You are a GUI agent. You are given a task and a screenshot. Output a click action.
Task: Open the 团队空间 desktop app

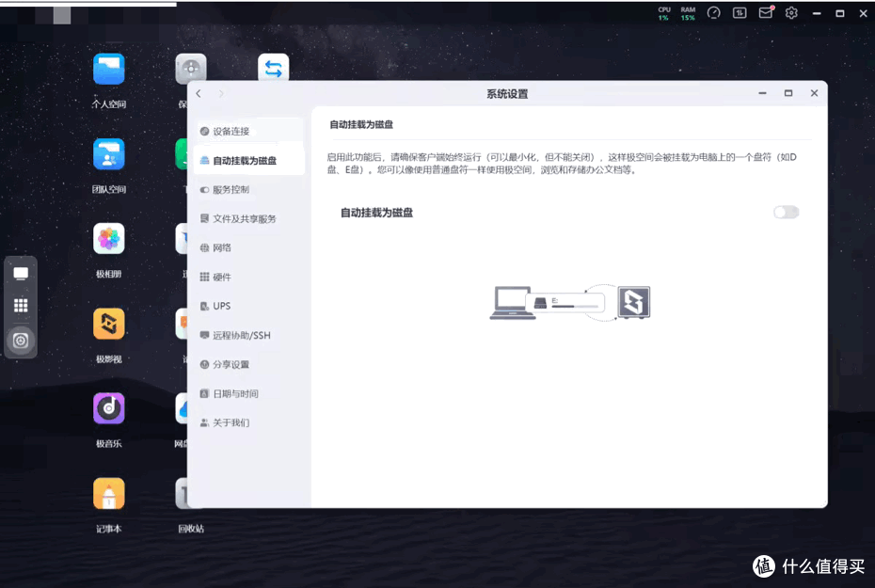pyautogui.click(x=109, y=154)
